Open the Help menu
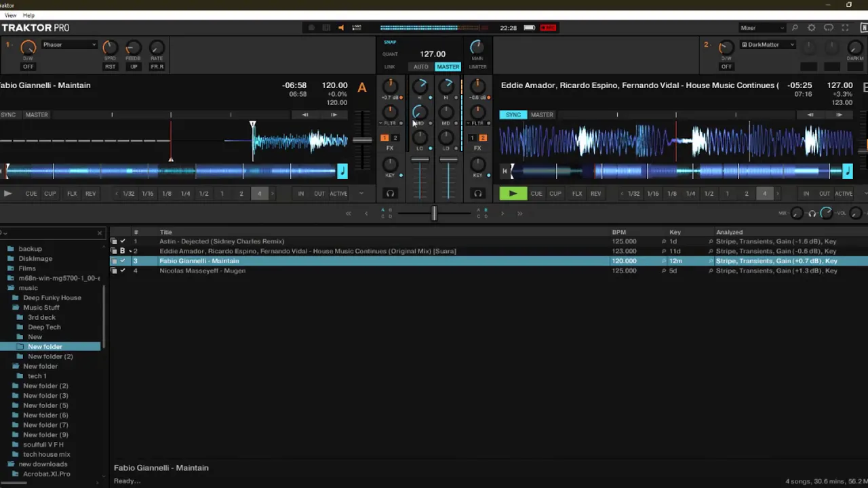Viewport: 868px width, 488px height. [28, 15]
